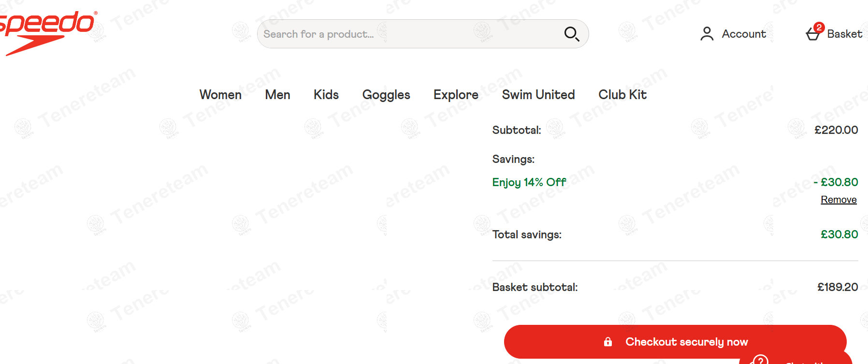Select Kids in the navigation
This screenshot has height=364, width=868.
click(x=326, y=95)
